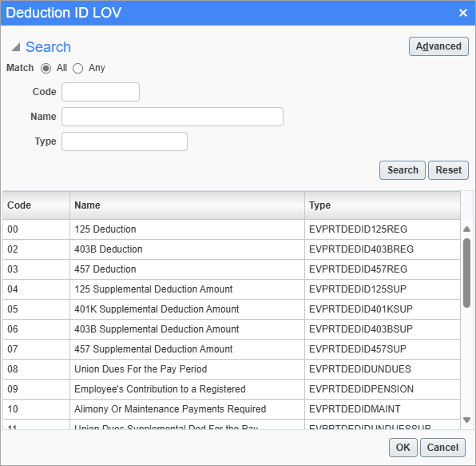Click type cell "EVPRTDEDID401KSUP"
Viewport: 476px width, 466px height.
point(383,309)
